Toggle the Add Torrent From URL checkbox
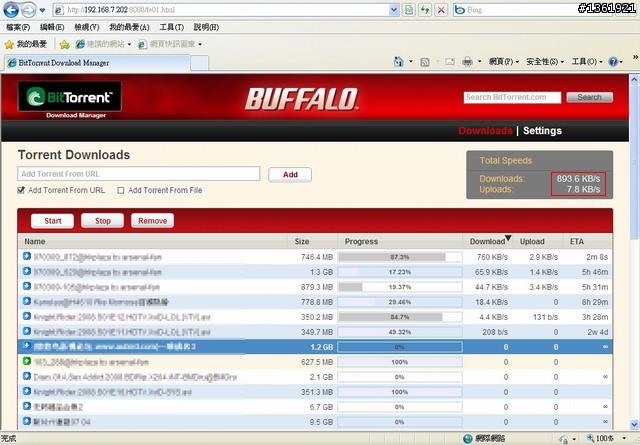640x445 pixels. coord(21,190)
